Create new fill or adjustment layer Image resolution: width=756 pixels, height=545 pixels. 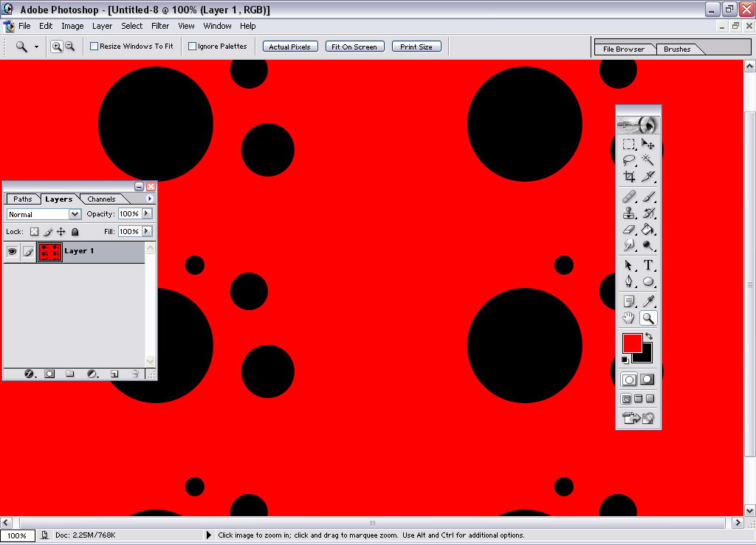click(92, 374)
